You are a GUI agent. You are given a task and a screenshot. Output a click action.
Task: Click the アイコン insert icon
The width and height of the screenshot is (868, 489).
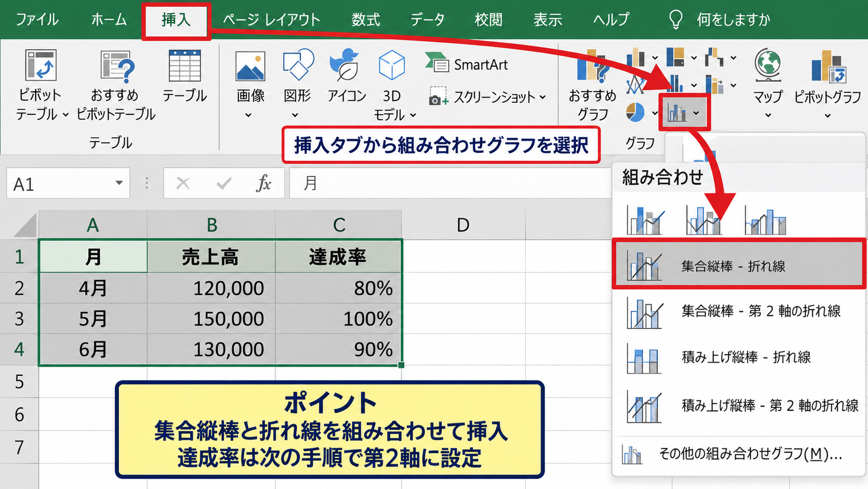(345, 65)
